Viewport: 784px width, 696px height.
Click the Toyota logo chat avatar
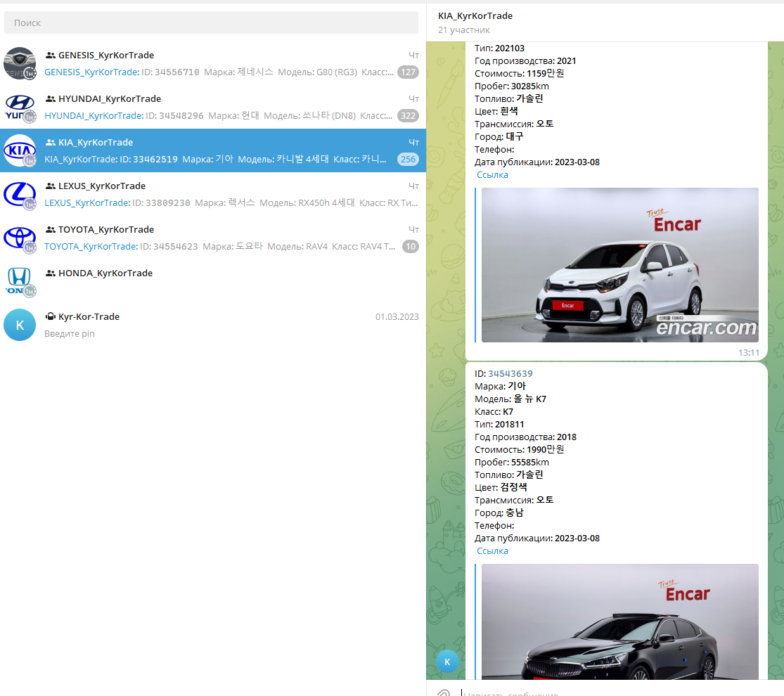20,238
